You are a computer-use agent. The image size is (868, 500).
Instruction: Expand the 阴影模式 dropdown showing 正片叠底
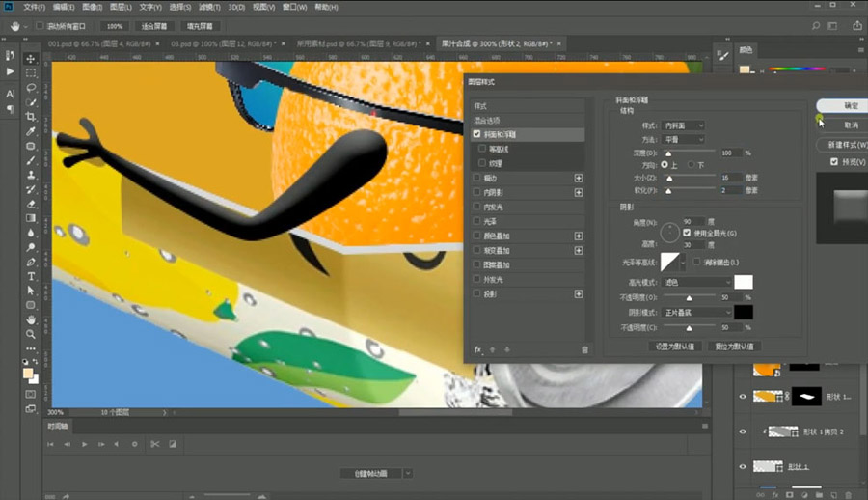[x=698, y=313]
